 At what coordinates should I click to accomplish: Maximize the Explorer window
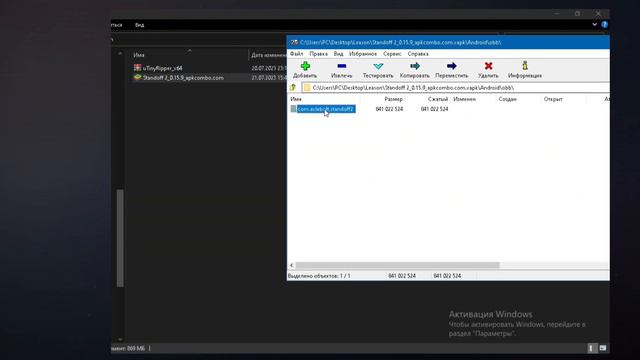tap(577, 13)
